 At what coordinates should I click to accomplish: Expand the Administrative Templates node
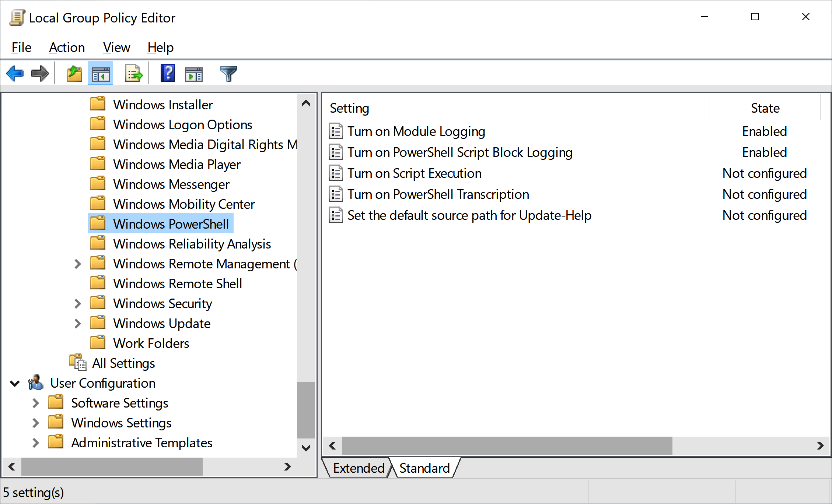pyautogui.click(x=35, y=443)
